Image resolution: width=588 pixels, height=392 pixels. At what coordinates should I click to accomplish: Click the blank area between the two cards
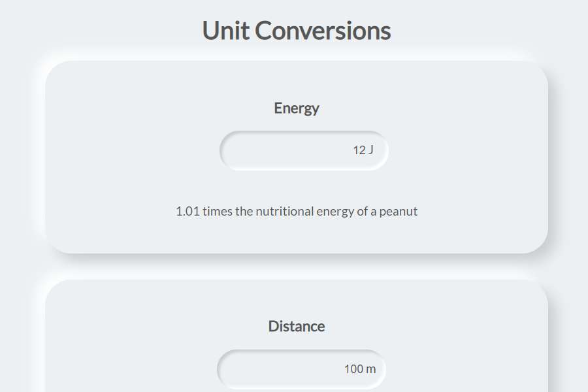pos(296,265)
